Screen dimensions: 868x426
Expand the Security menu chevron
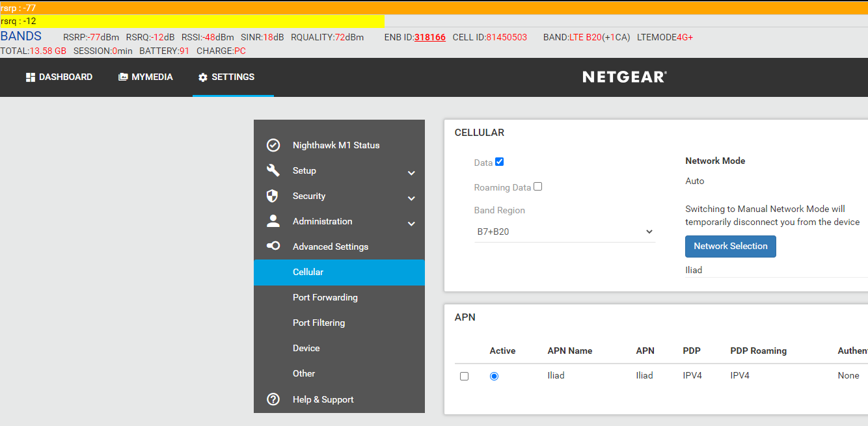pos(411,198)
